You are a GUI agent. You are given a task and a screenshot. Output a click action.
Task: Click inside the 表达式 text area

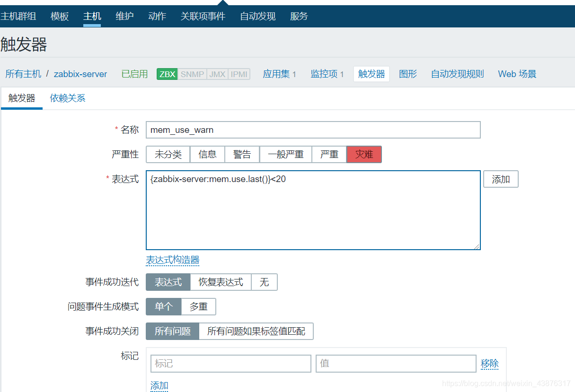313,210
